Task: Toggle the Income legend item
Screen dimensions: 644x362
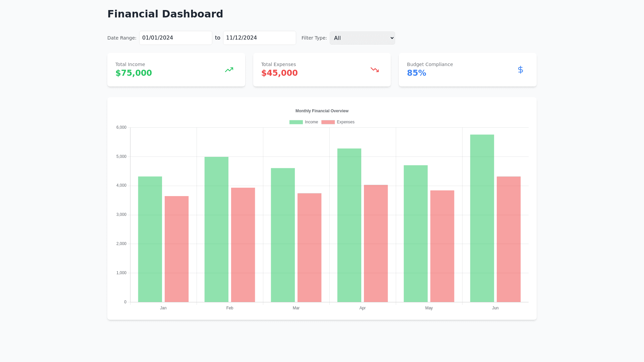Action: tap(311, 122)
